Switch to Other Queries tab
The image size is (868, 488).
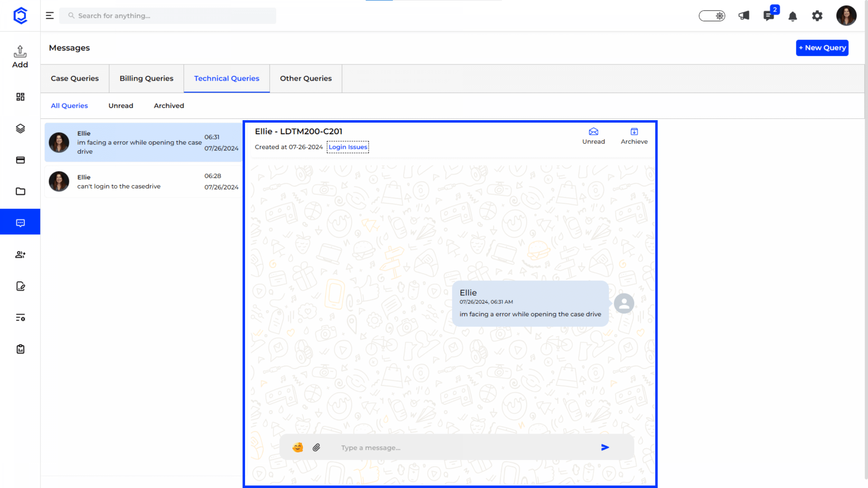pos(306,78)
